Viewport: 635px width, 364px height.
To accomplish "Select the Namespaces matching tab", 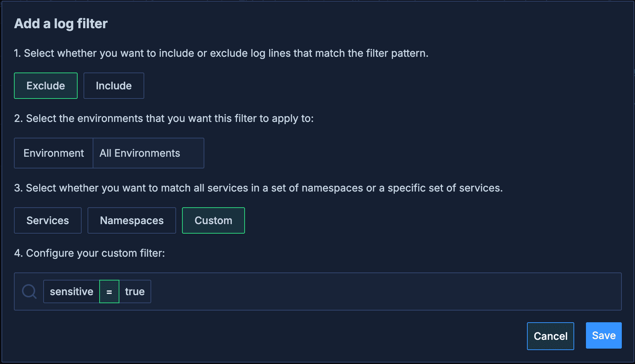I will point(132,220).
